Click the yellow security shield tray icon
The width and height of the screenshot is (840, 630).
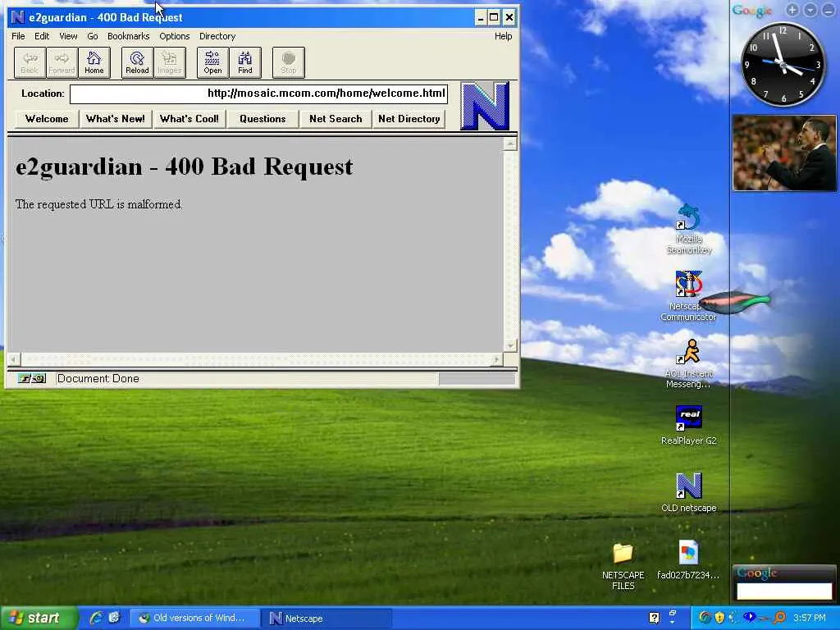click(x=719, y=618)
